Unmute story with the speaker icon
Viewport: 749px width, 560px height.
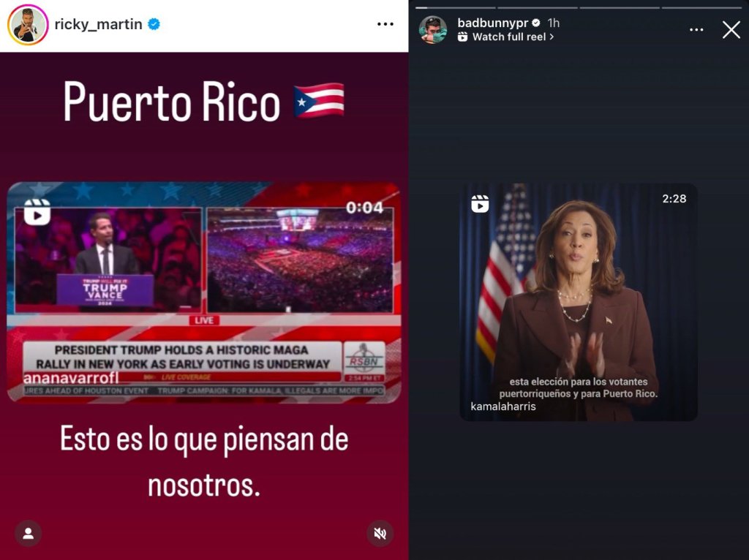point(380,533)
